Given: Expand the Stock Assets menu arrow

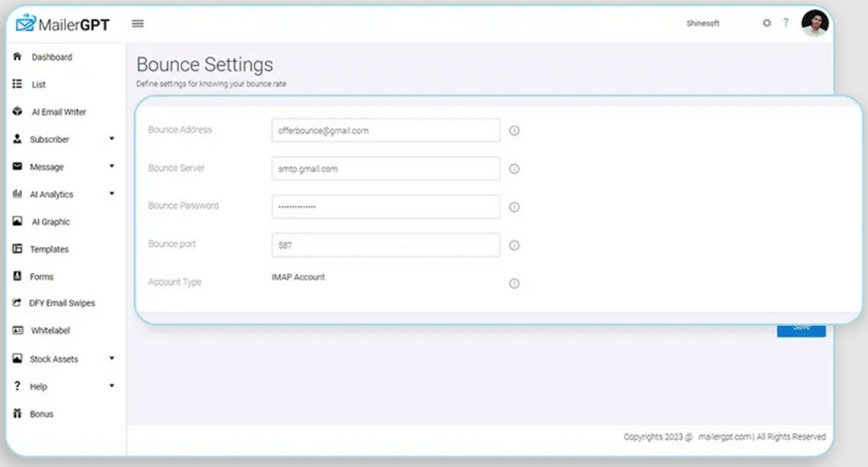Looking at the screenshot, I should tap(112, 358).
